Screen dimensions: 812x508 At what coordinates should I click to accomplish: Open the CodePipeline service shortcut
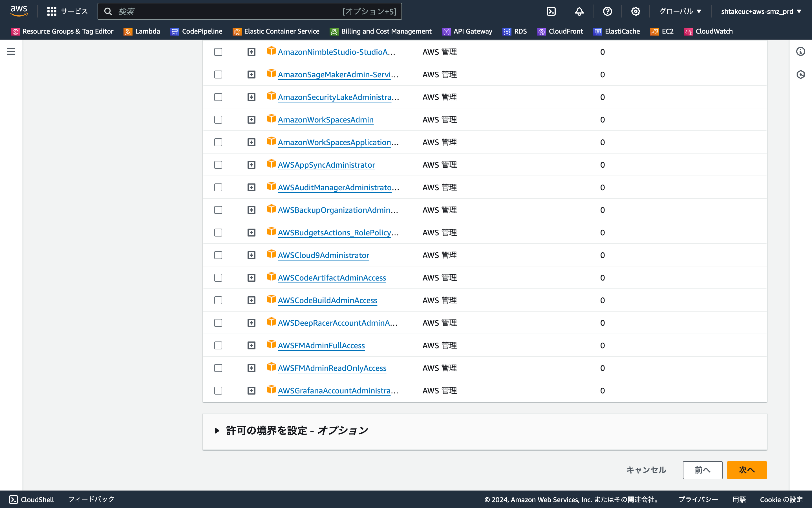pos(197,31)
